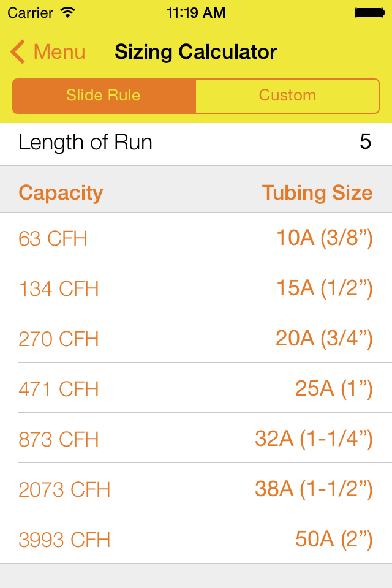Switch to the Custom segment
Image resolution: width=392 pixels, height=588 pixels.
tap(288, 96)
